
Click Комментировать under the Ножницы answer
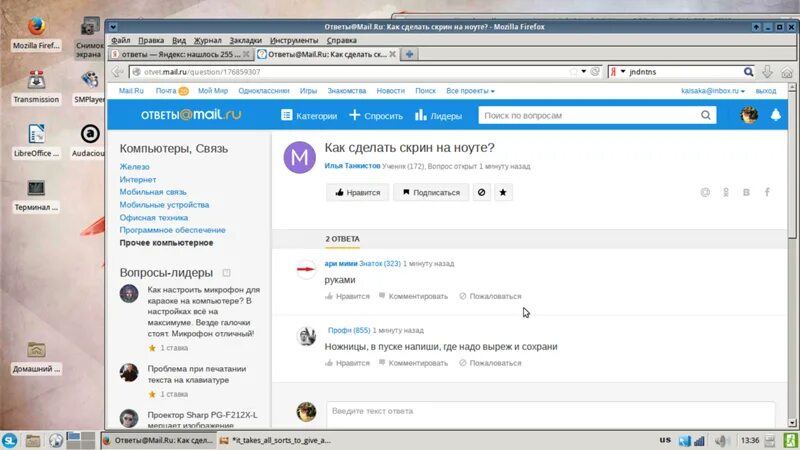click(x=413, y=363)
